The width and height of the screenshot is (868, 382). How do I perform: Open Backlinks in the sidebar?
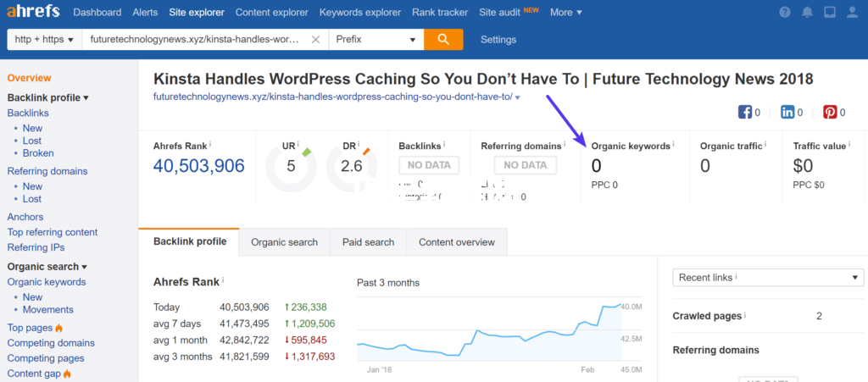click(28, 113)
